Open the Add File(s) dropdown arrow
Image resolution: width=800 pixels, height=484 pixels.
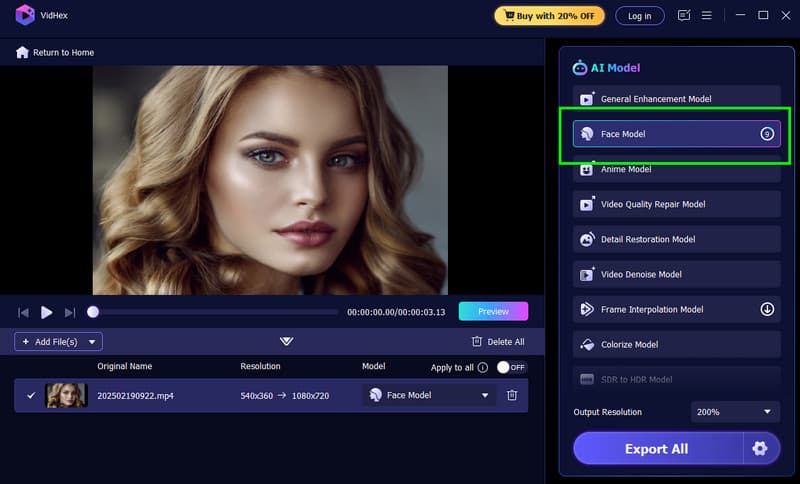pos(92,342)
